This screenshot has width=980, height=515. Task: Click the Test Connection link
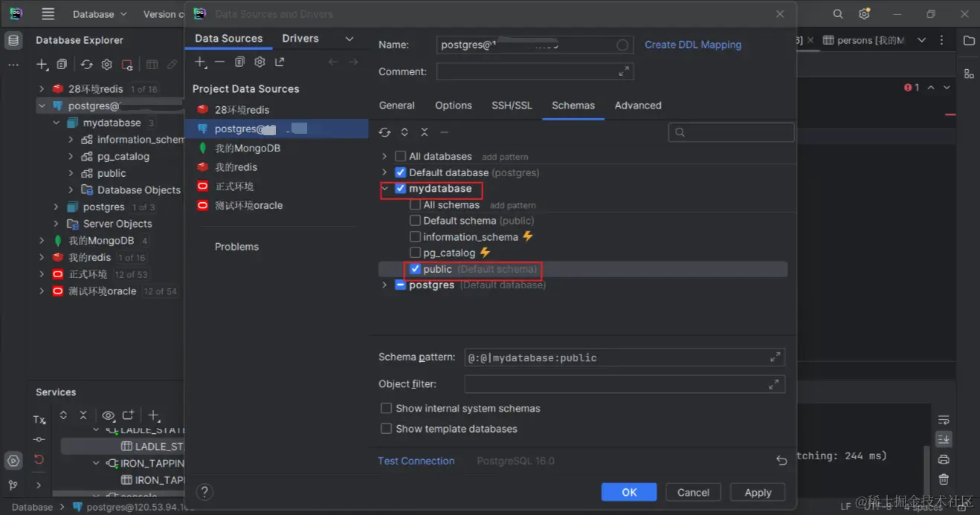[416, 461]
